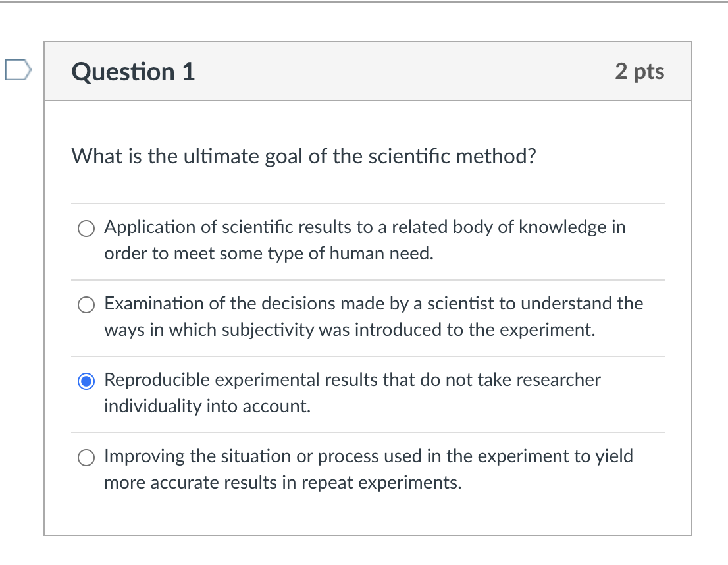Click the word 'knowledge' in the first answer
Viewport: 728px width, 565px height.
tap(562, 227)
